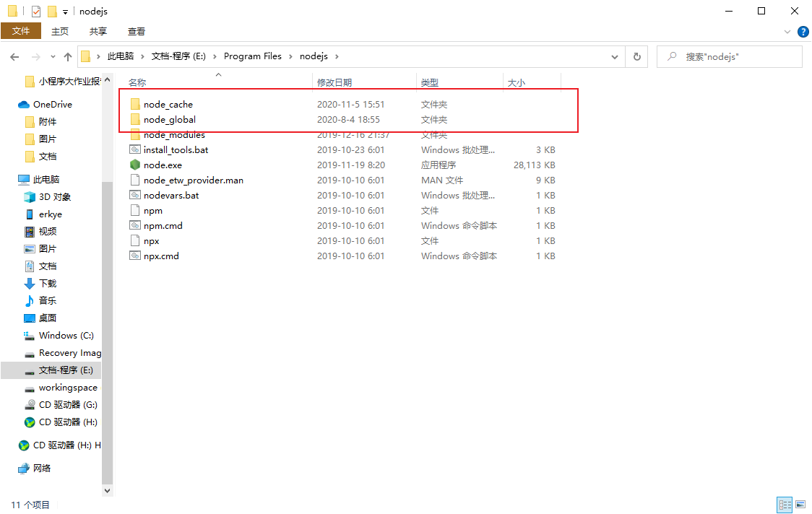Click the sidebar scrollbar down arrow
The image size is (812, 514).
pos(107,491)
